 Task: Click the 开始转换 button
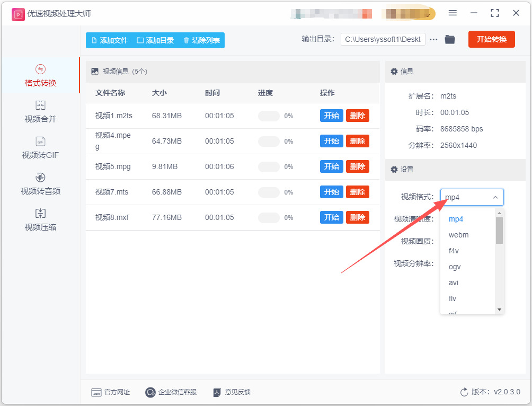click(x=492, y=39)
